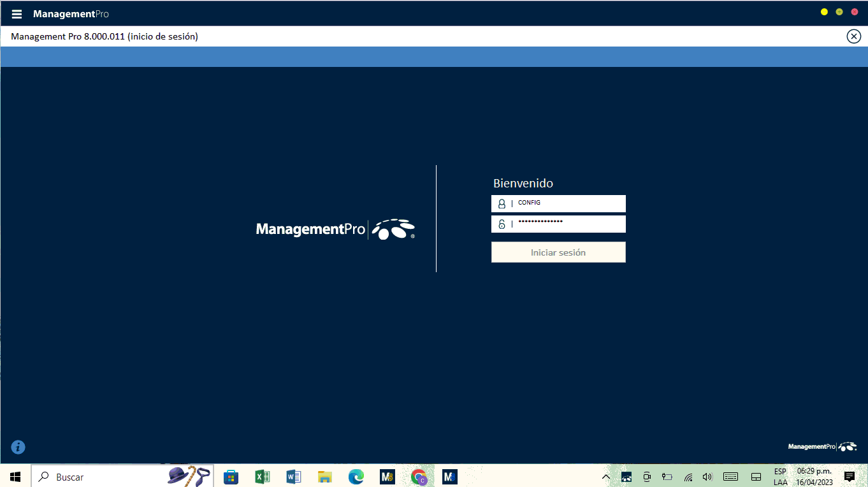Click the password input field

coord(567,224)
